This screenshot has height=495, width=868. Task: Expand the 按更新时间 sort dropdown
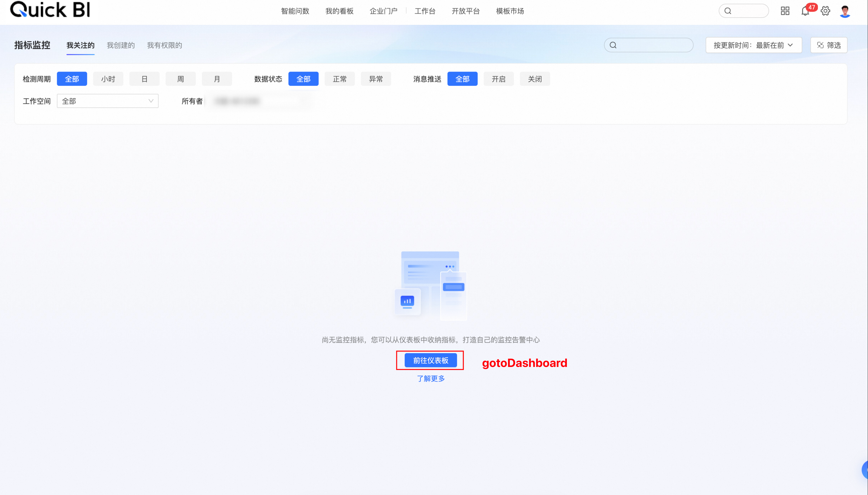tap(753, 45)
